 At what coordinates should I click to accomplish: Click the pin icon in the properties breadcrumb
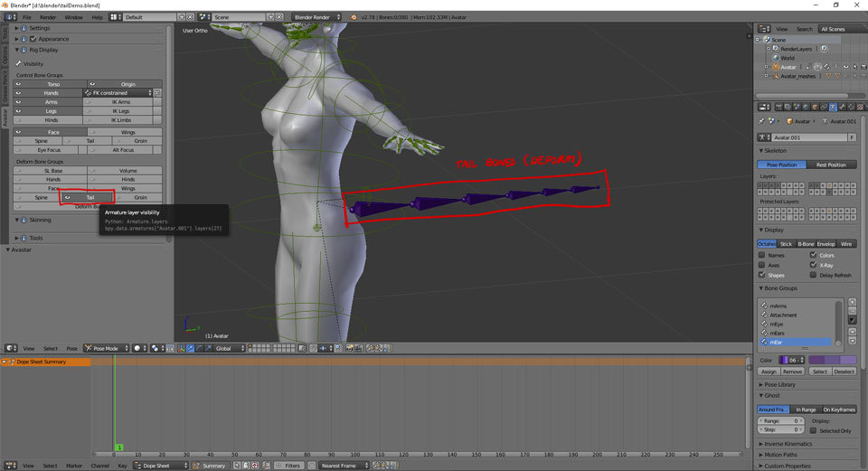click(x=762, y=120)
